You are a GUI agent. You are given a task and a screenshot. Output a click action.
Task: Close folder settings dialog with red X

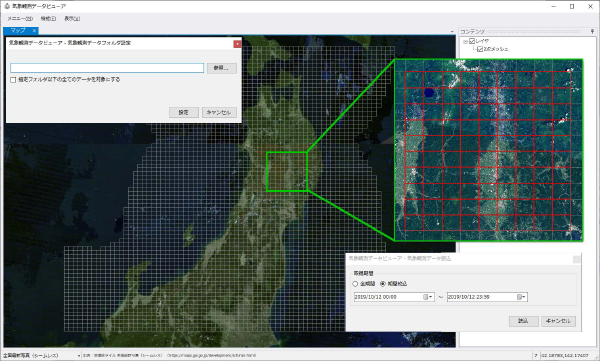click(237, 44)
